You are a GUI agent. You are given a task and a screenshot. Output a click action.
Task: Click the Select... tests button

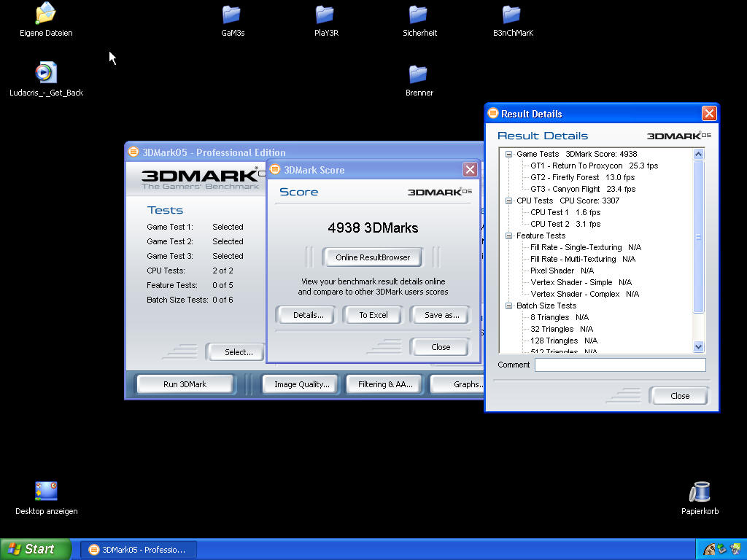(x=236, y=352)
